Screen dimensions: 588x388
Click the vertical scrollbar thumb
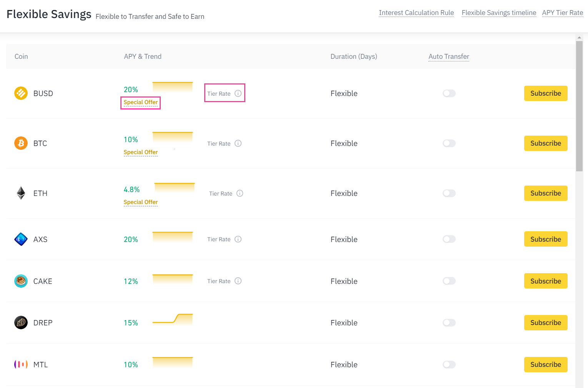[x=579, y=106]
